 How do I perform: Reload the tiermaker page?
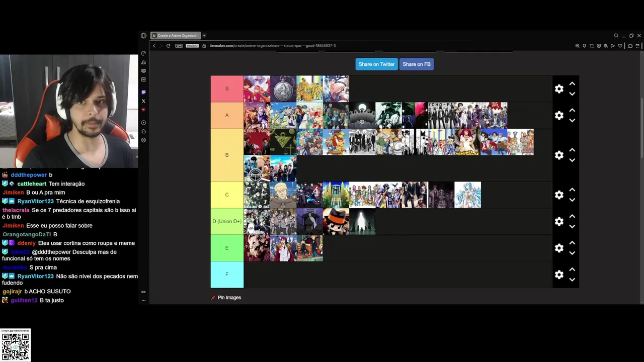(x=169, y=46)
